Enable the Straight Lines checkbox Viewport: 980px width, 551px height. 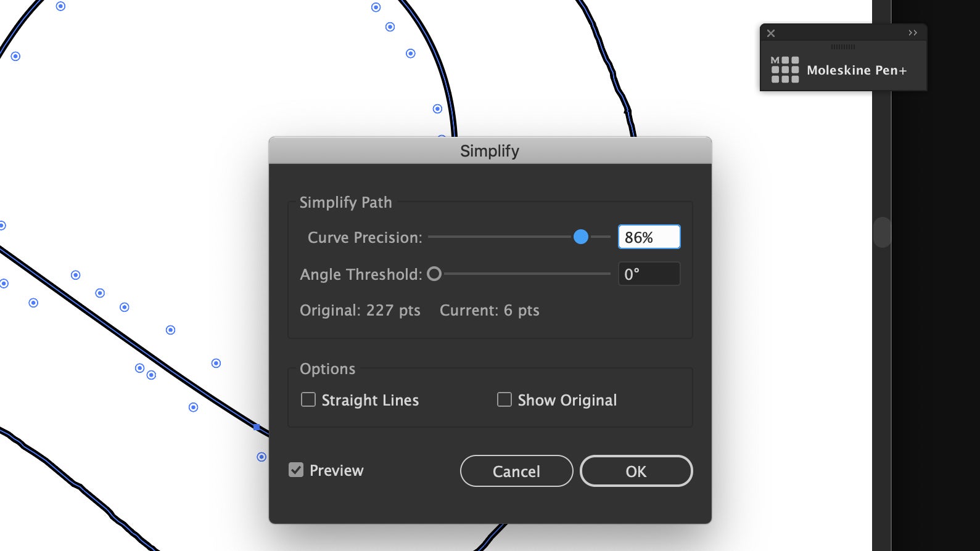pyautogui.click(x=308, y=400)
